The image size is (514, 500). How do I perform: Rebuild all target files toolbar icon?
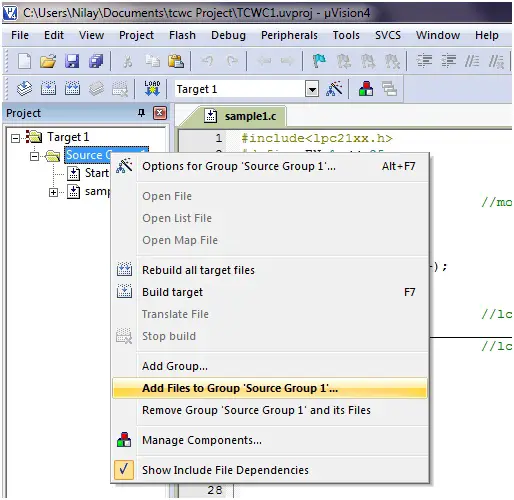pos(72,89)
